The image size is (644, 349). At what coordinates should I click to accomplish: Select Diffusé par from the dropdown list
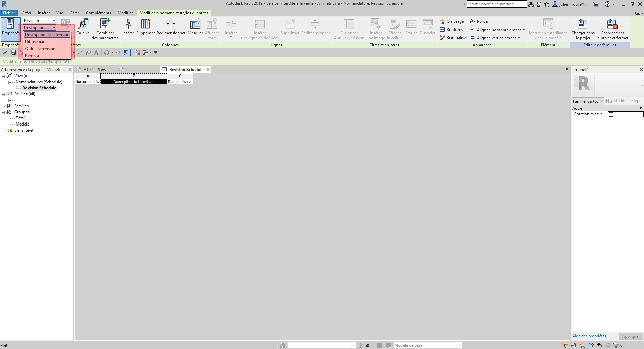pos(35,42)
